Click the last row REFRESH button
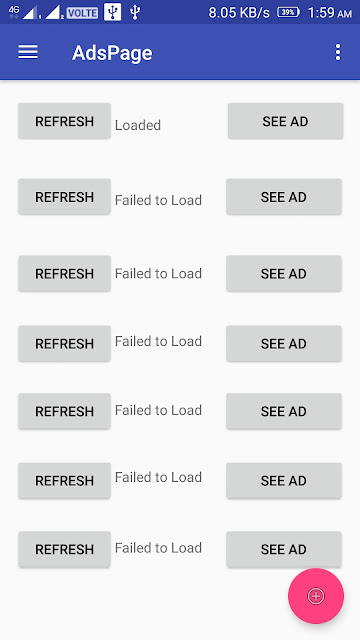The width and height of the screenshot is (360, 640). (x=64, y=549)
